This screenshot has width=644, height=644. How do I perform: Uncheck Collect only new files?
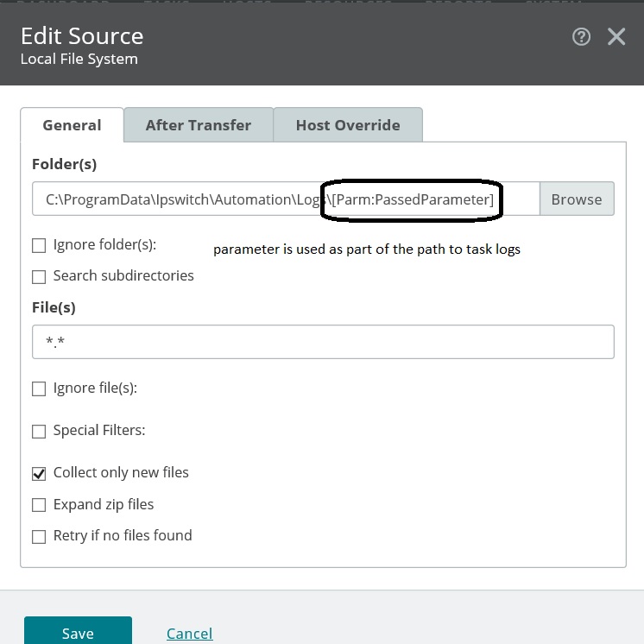(x=39, y=474)
